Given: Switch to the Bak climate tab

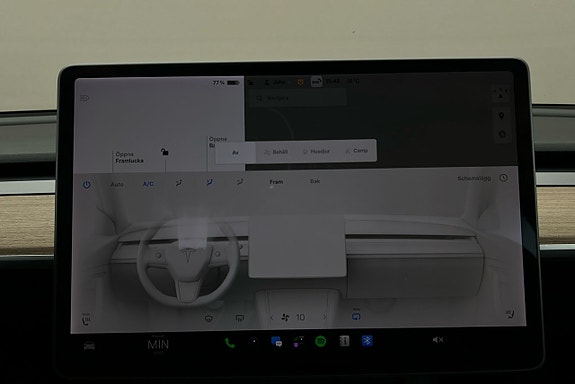Looking at the screenshot, I should pyautogui.click(x=315, y=181).
